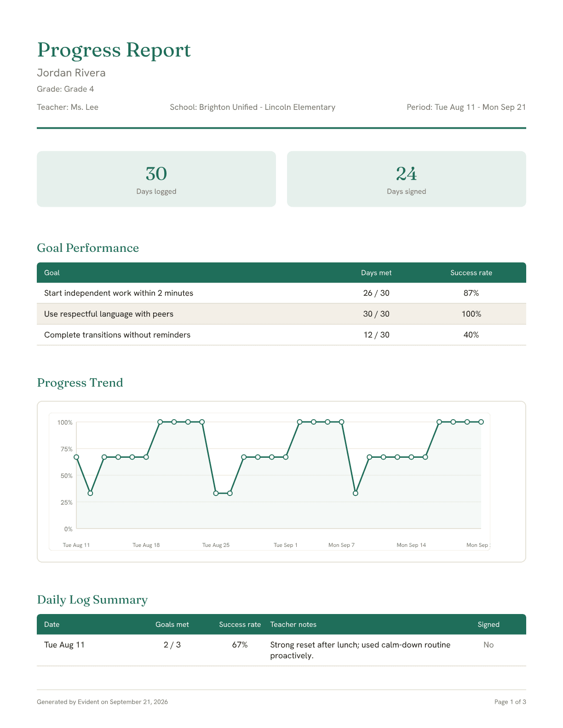Select the "Page 1 of 3" footer text
Viewport: 563px width, 728px height.
[x=510, y=702]
